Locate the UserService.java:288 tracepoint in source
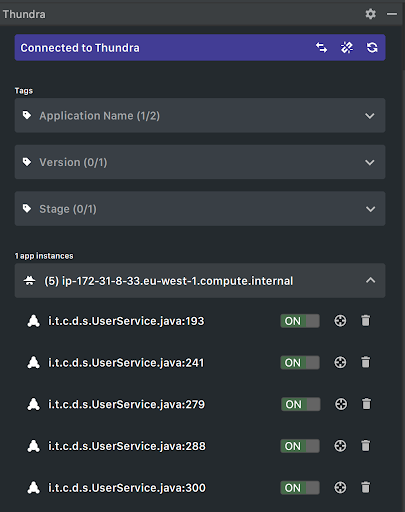 point(340,446)
